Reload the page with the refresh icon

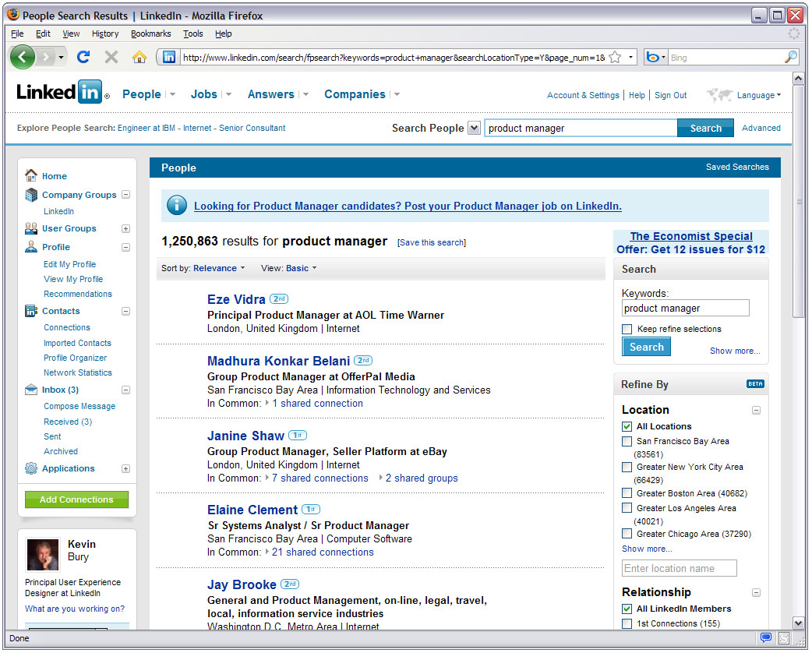tap(83, 57)
